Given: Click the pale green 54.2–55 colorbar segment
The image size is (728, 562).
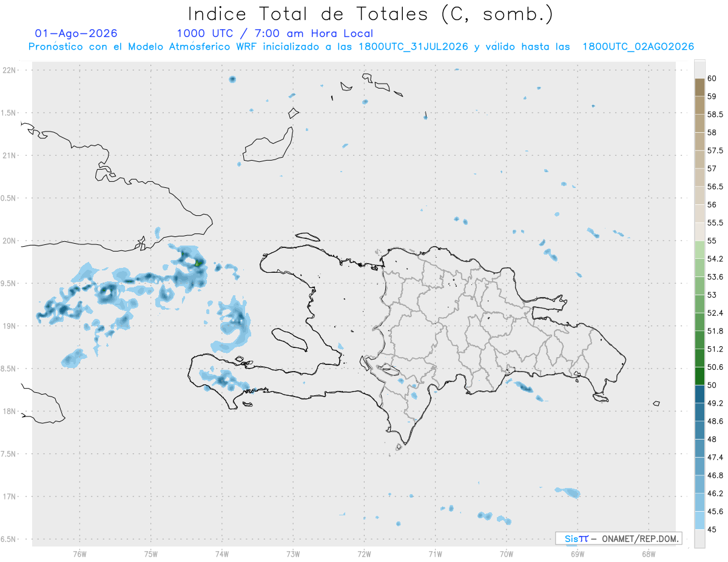Looking at the screenshot, I should 699,250.
